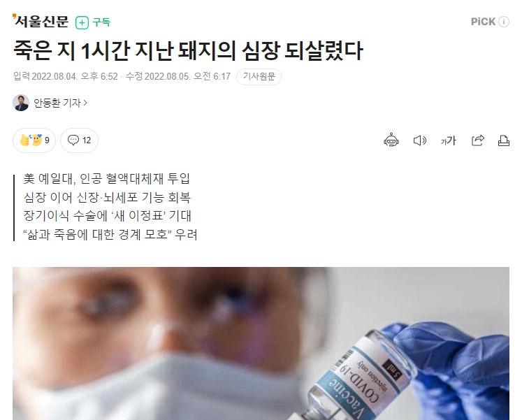Open the comments bubble with 12

tap(79, 140)
